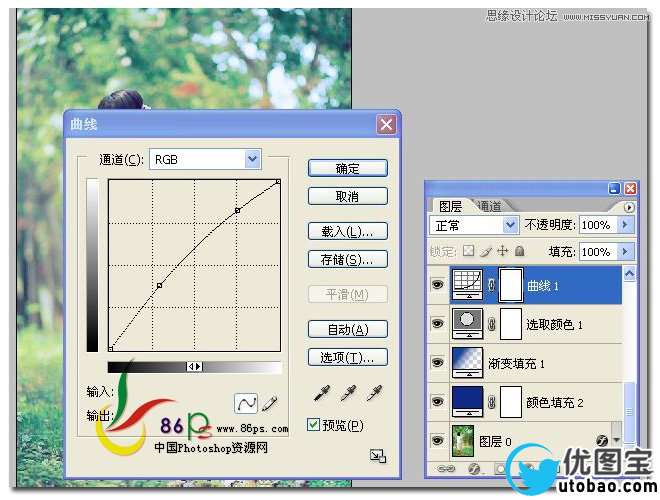
Task: Close the 曲线 dialog
Action: pyautogui.click(x=386, y=124)
